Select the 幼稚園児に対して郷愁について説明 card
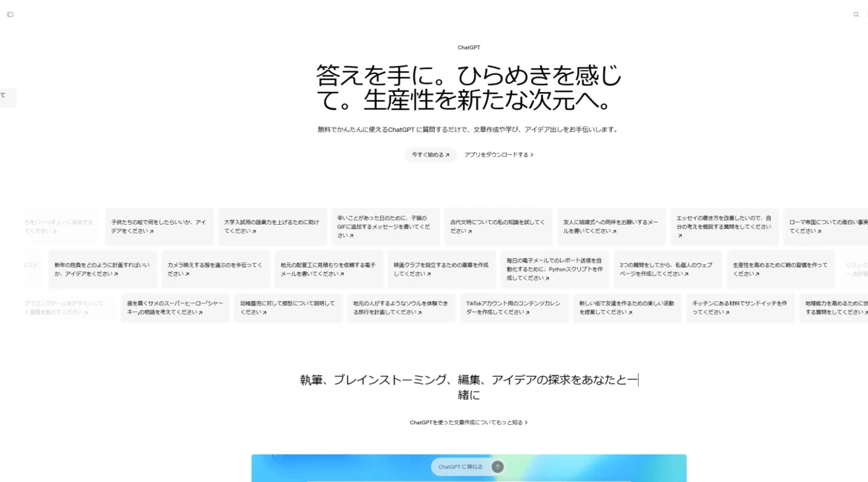Viewport: 868px width, 482px height. pos(288,308)
